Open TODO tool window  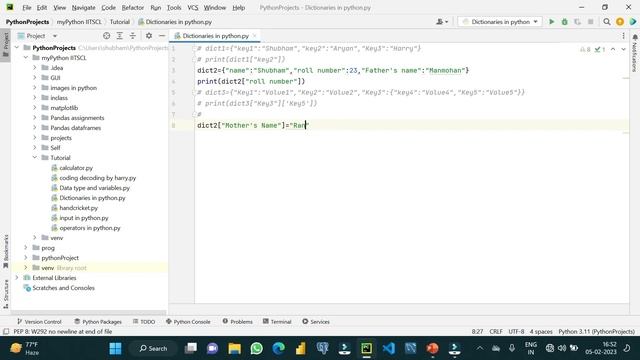point(144,322)
